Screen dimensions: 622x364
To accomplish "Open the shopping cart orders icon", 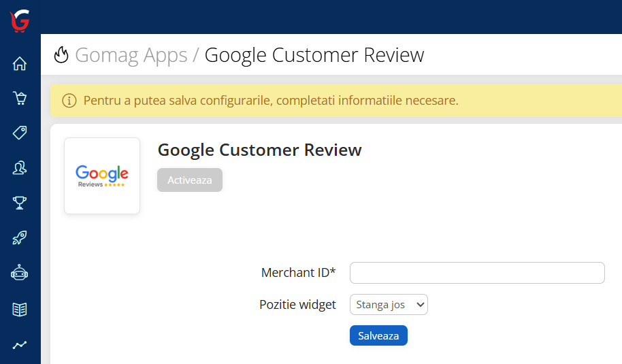I will [x=20, y=98].
